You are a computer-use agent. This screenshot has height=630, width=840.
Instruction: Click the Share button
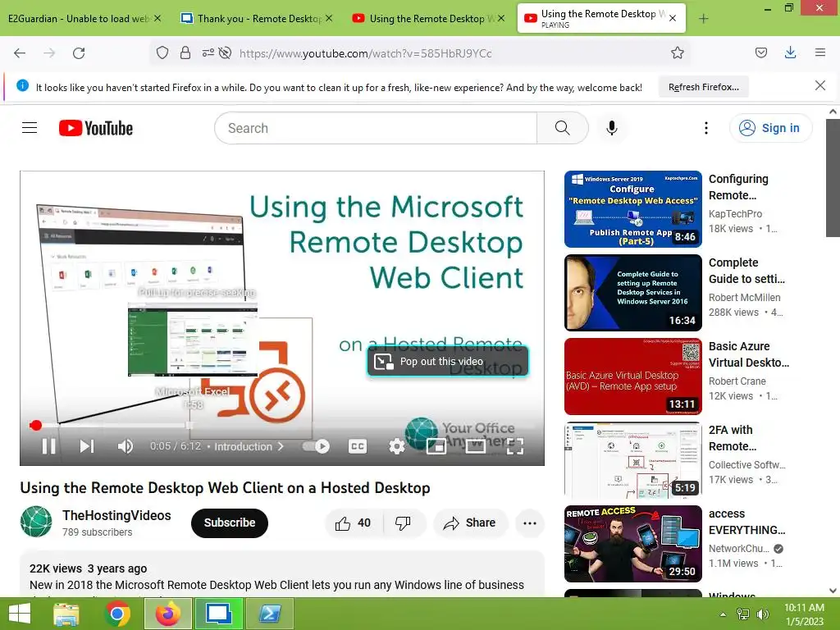pos(470,523)
